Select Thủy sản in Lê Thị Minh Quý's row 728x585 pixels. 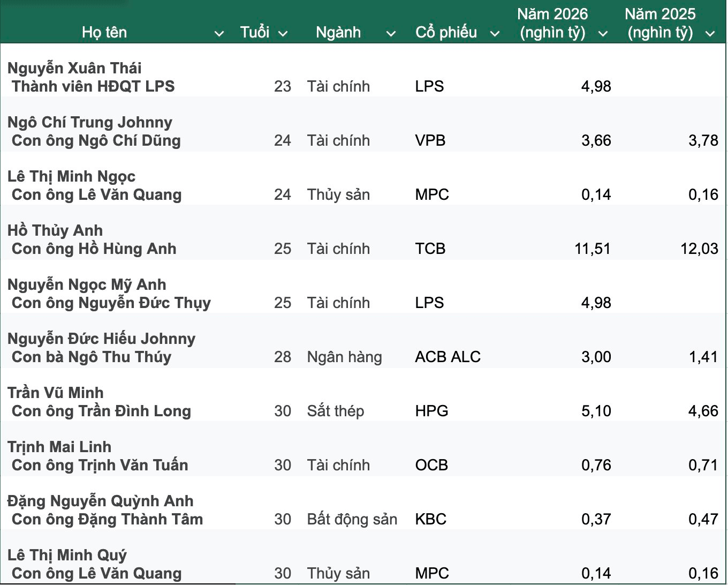338,573
